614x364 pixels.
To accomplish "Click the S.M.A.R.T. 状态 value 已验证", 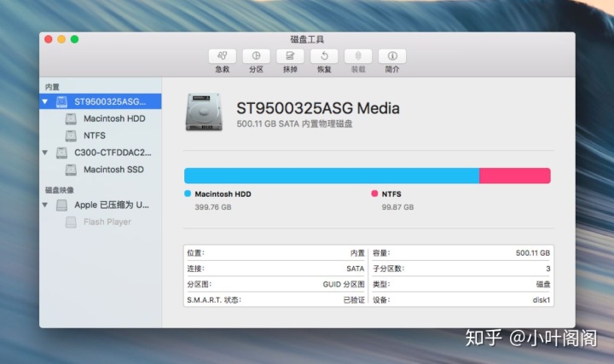I will click(354, 300).
